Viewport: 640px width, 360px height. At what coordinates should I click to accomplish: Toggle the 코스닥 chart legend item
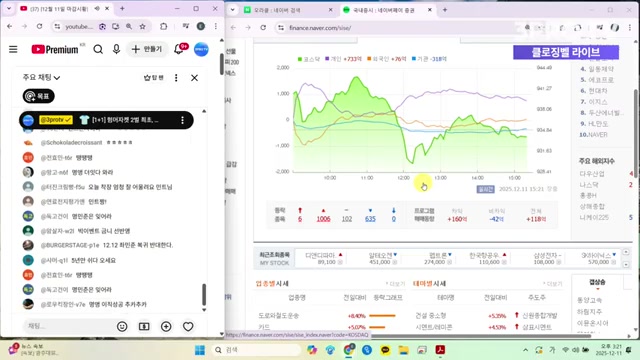pos(309,59)
